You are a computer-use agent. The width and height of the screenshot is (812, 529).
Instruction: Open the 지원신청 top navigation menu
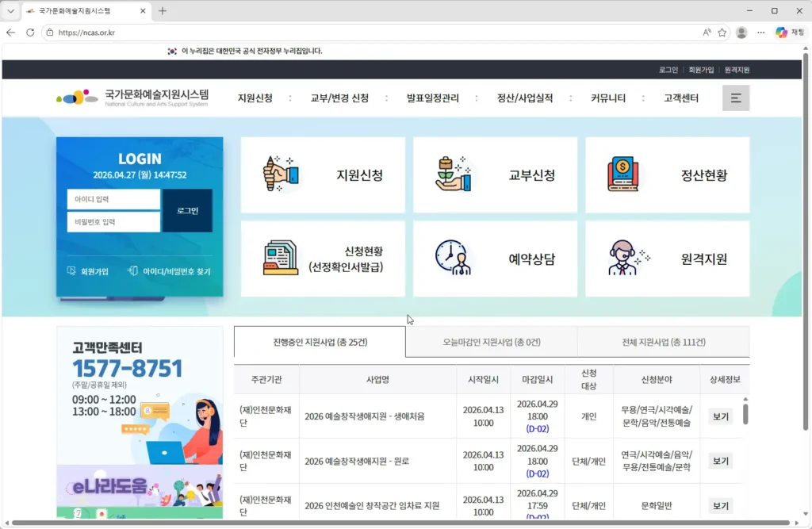pyautogui.click(x=255, y=98)
